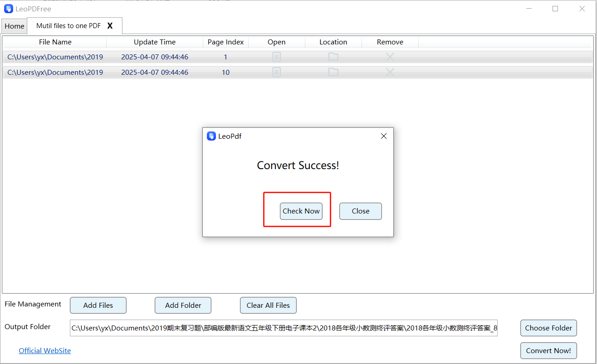This screenshot has height=364, width=597.
Task: Click update time in Page Index 1 row
Action: pyautogui.click(x=155, y=57)
